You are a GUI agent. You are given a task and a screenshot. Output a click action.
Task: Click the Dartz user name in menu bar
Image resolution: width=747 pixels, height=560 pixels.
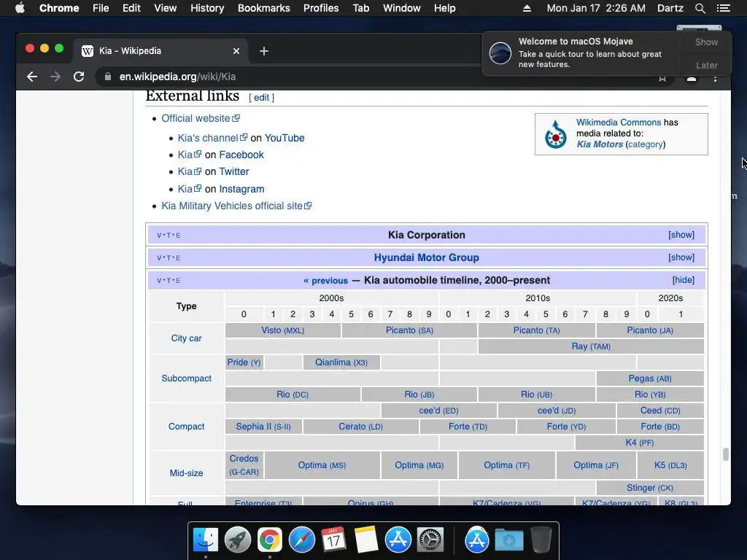670,8
